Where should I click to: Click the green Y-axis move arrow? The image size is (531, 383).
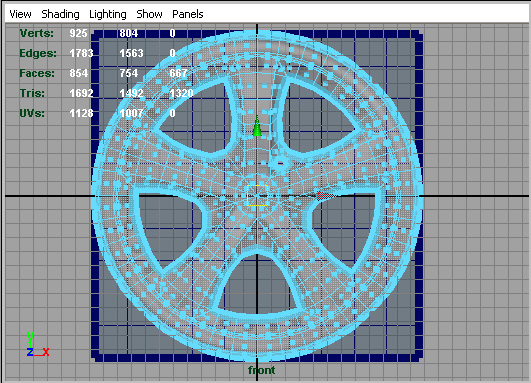pos(257,127)
